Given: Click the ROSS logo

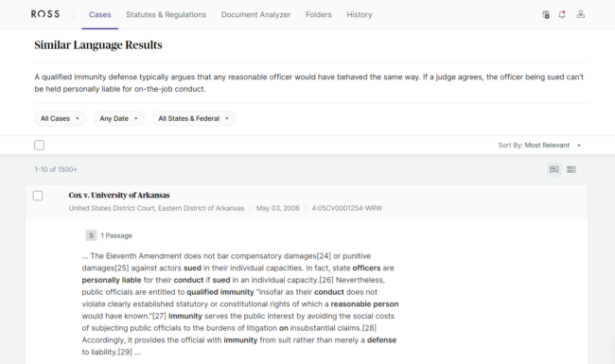Looking at the screenshot, I should pos(45,14).
